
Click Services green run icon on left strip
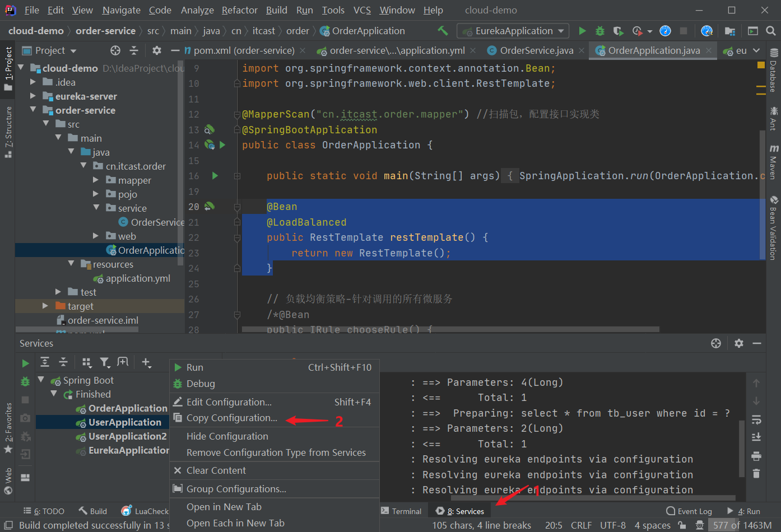pyautogui.click(x=25, y=363)
